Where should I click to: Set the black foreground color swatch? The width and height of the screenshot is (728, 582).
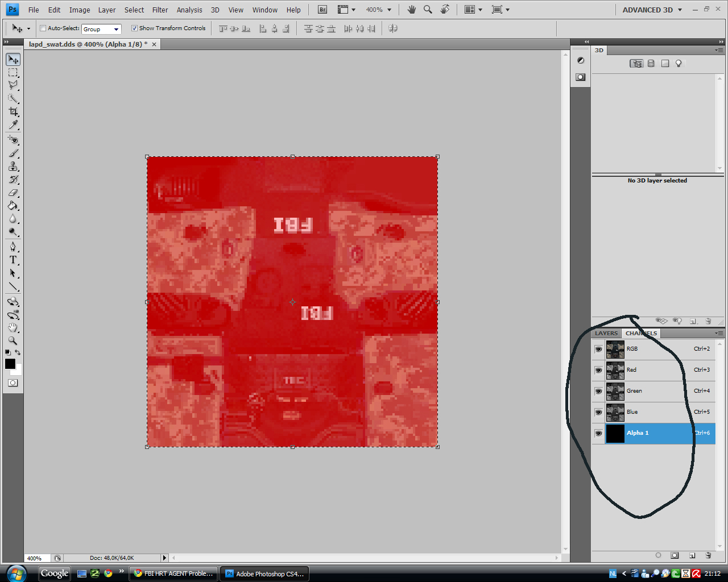coord(10,364)
